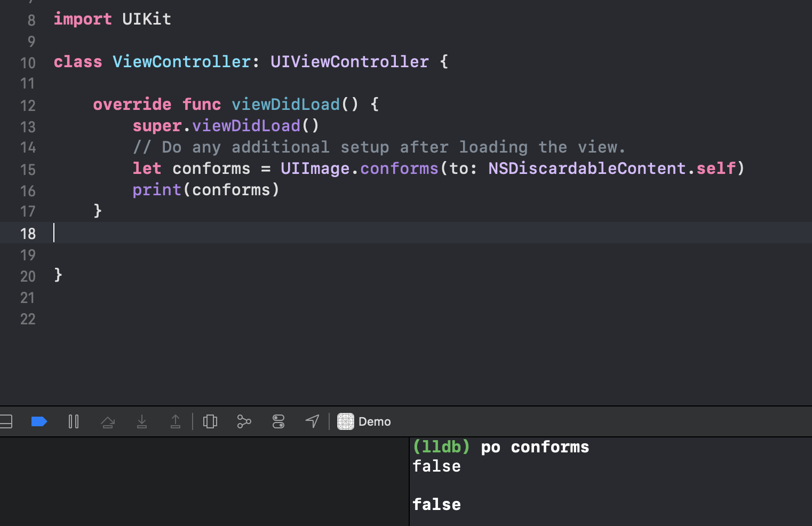Image resolution: width=812 pixels, height=526 pixels.
Task: Click the false output in the console
Action: pos(436,466)
